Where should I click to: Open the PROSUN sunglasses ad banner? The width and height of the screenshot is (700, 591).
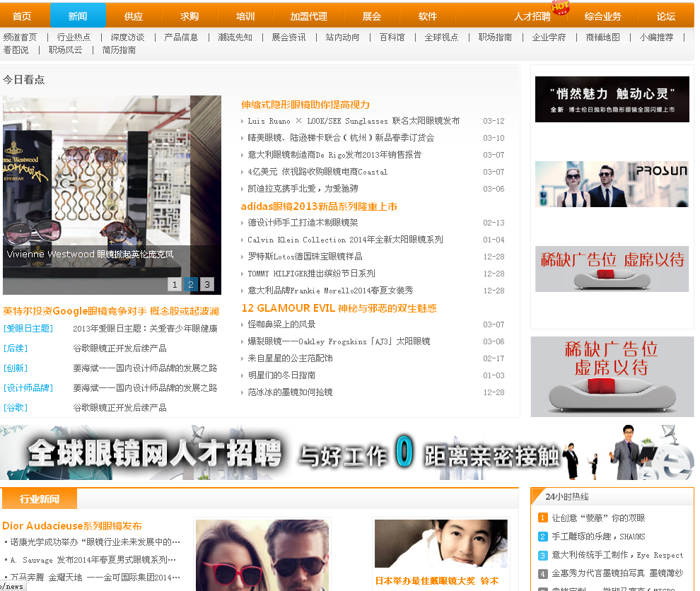coord(612,184)
